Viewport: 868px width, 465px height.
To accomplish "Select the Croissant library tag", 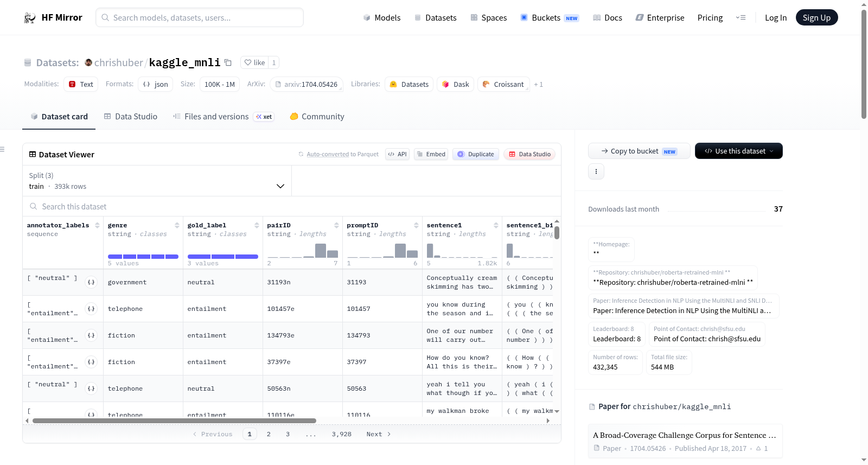I will (503, 84).
